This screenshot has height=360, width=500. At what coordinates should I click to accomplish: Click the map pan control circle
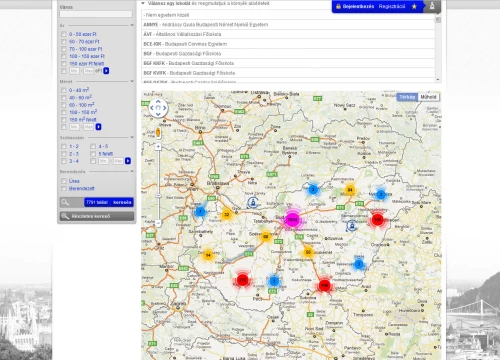coord(158,108)
